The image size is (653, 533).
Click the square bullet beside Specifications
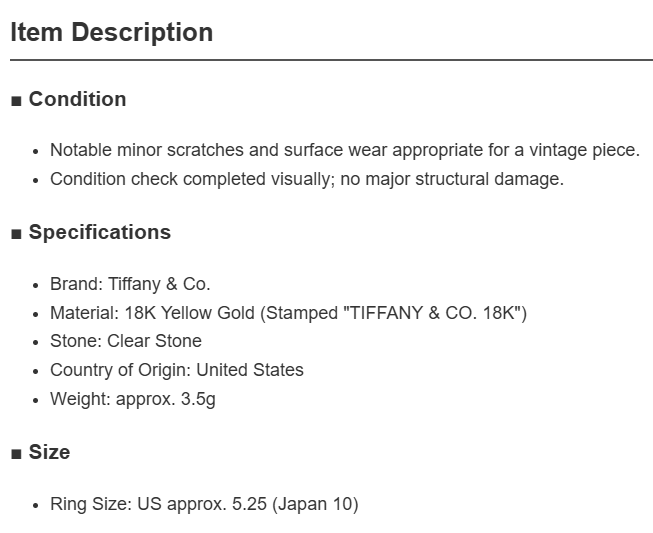(x=16, y=234)
